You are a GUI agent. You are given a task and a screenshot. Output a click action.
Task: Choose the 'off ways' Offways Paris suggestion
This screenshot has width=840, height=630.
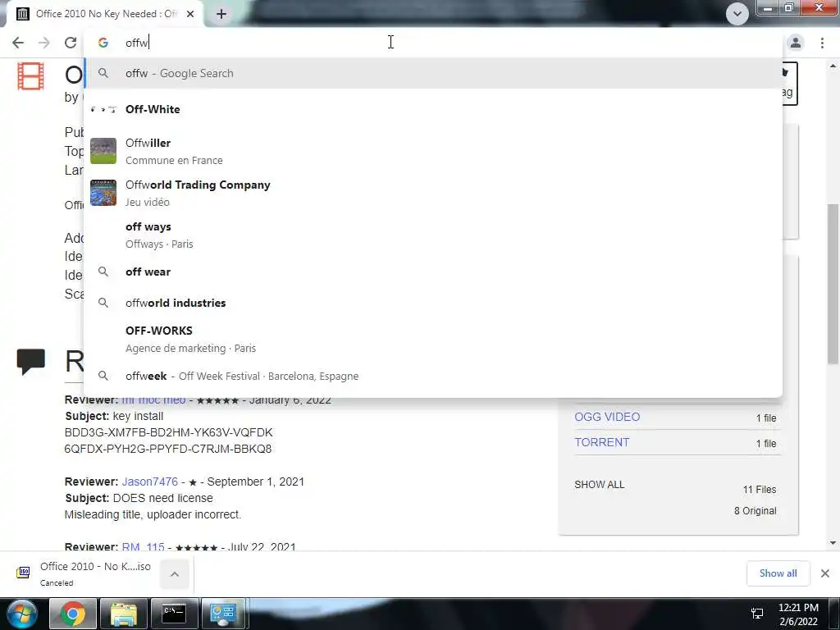tap(433, 235)
